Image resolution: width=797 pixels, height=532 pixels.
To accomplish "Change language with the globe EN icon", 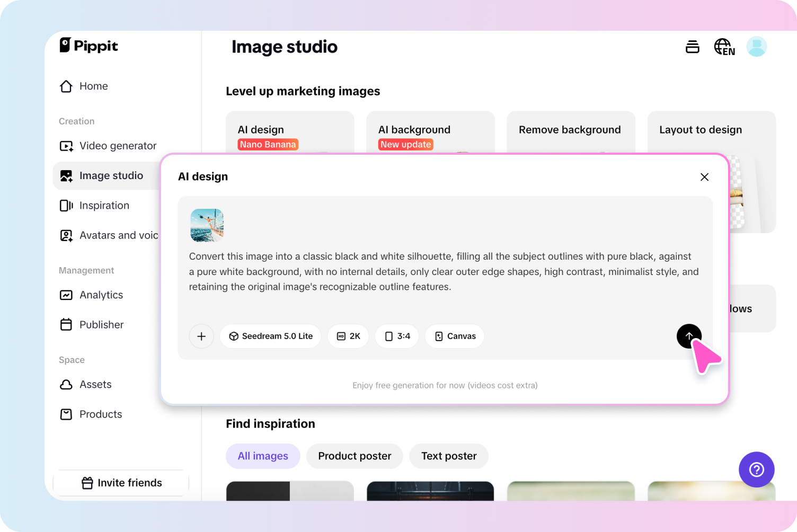I will (x=724, y=47).
